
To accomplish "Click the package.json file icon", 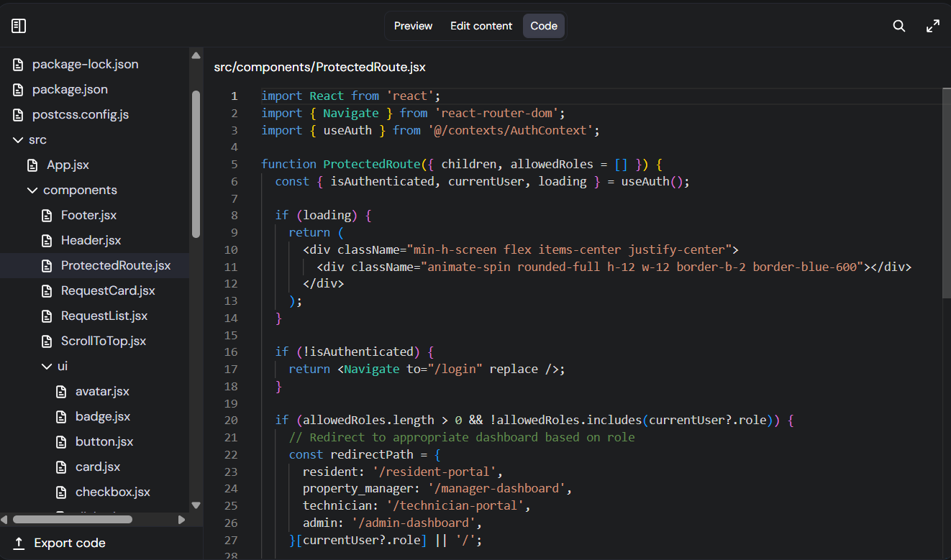I will pyautogui.click(x=19, y=90).
